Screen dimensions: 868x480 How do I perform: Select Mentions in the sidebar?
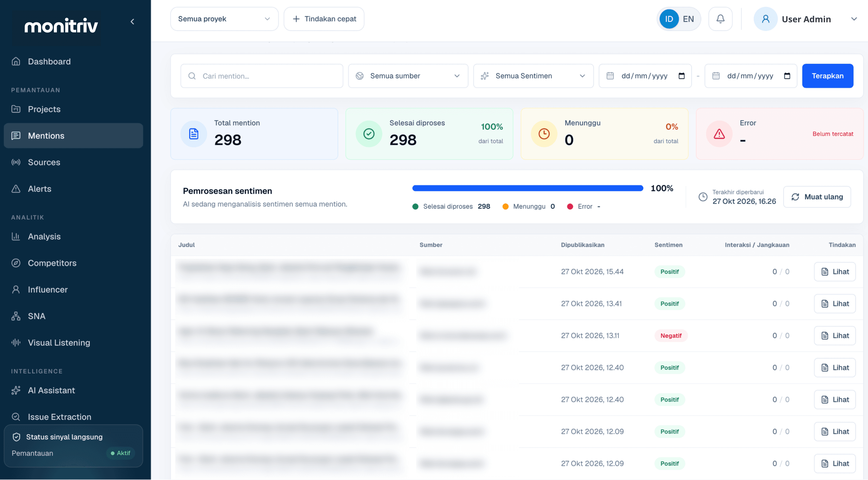pyautogui.click(x=73, y=135)
